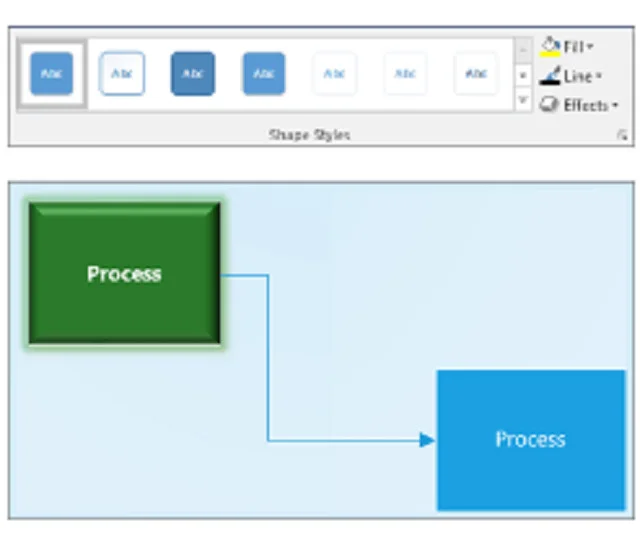Select the green Process shape
This screenshot has width=640, height=538.
(124, 273)
